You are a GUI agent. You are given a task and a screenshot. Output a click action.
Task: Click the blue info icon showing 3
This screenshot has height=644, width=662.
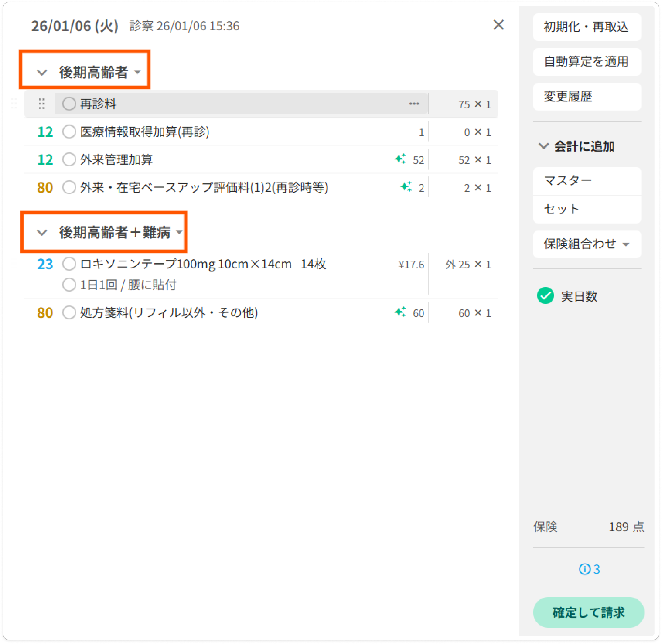(585, 569)
